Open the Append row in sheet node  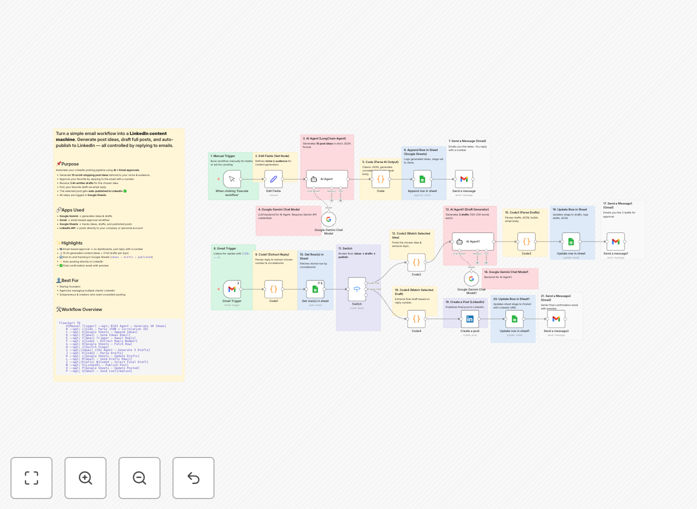tap(422, 179)
